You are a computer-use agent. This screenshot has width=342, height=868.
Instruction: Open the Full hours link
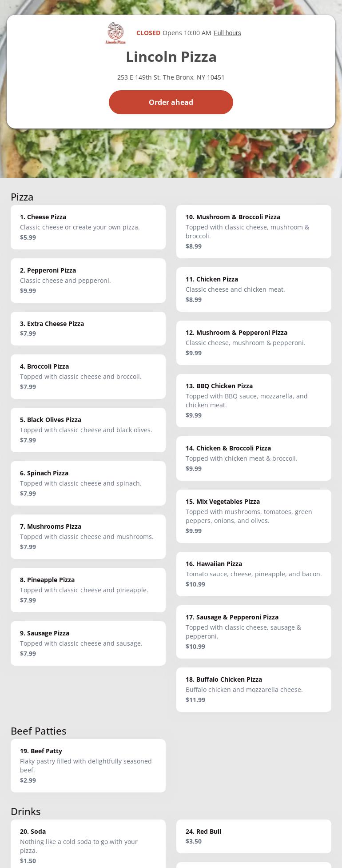[x=227, y=33]
